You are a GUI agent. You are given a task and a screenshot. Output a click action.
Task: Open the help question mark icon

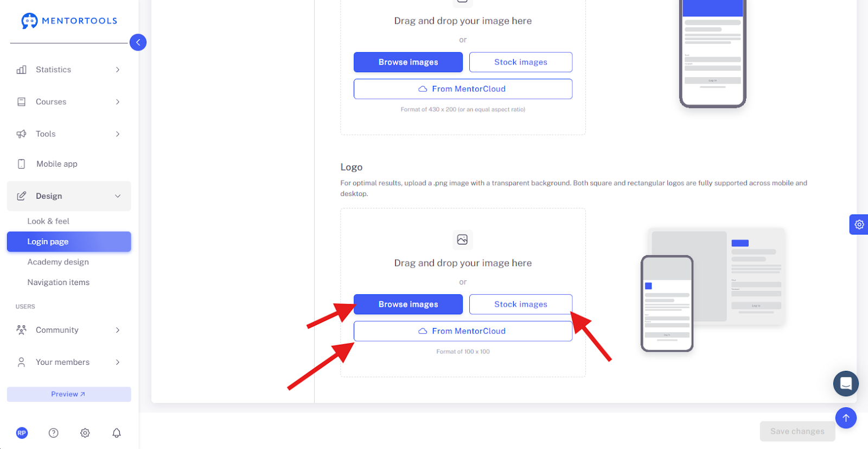(x=53, y=433)
